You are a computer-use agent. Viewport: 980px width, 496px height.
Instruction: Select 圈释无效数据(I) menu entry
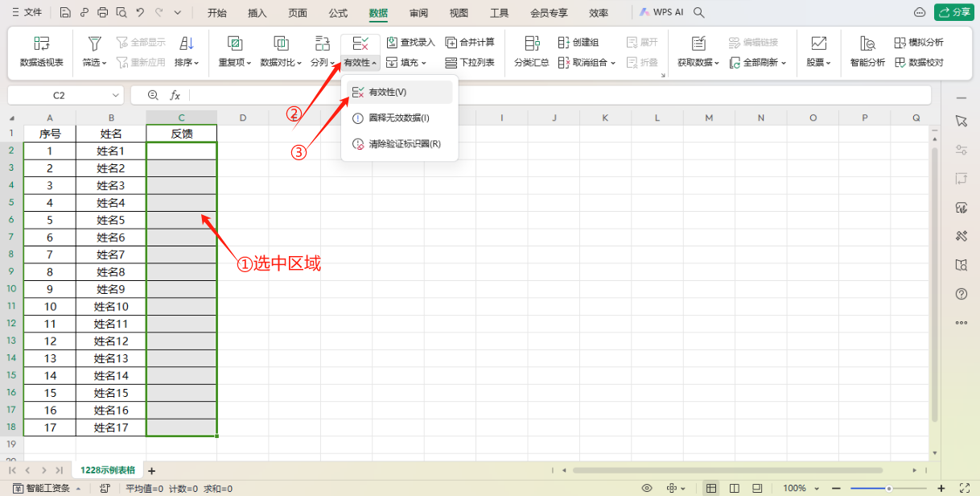(x=399, y=118)
